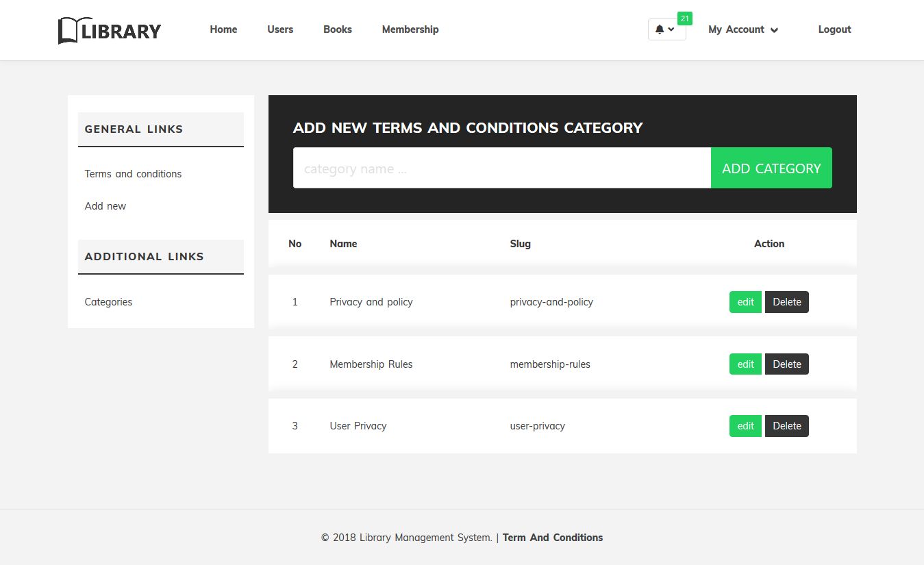Open the Membership menu item
The image size is (924, 565).
tap(410, 29)
